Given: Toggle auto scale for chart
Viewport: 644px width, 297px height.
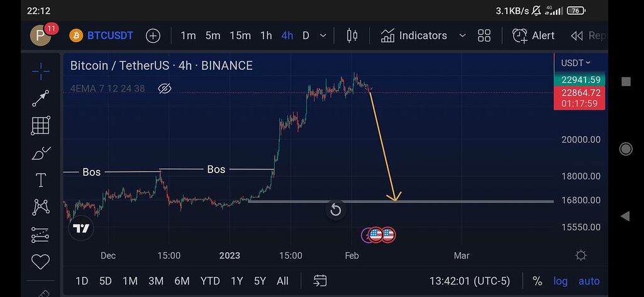Looking at the screenshot, I should [589, 281].
